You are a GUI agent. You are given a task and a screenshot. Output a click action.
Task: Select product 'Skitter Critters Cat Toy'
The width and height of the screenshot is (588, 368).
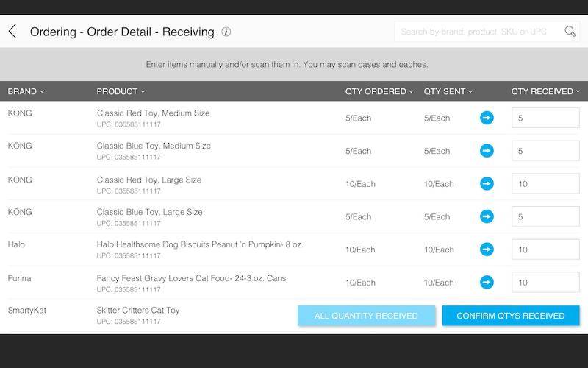click(138, 310)
